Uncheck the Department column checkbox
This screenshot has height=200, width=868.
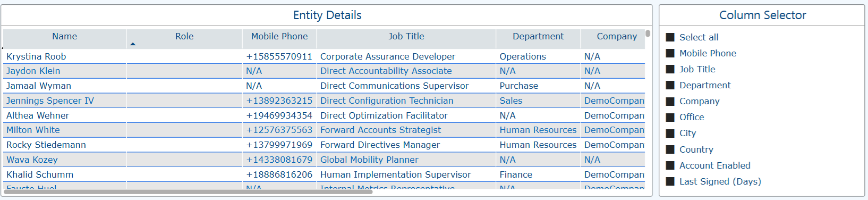670,85
